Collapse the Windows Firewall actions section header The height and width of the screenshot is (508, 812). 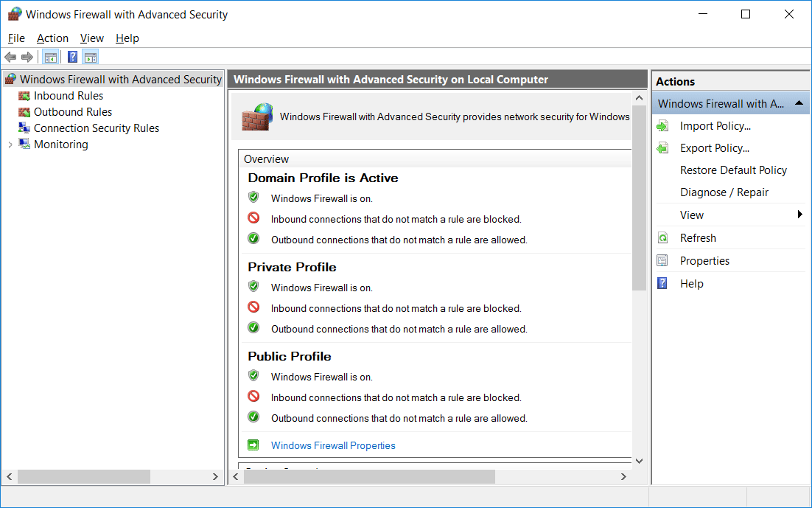799,104
